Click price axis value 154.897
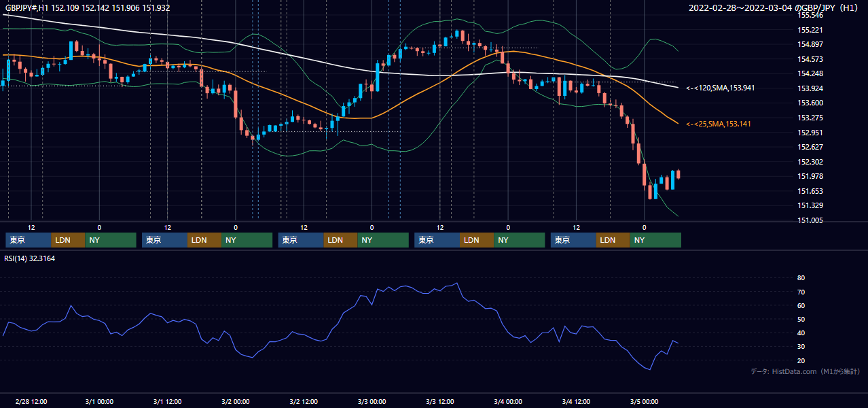 (810, 44)
